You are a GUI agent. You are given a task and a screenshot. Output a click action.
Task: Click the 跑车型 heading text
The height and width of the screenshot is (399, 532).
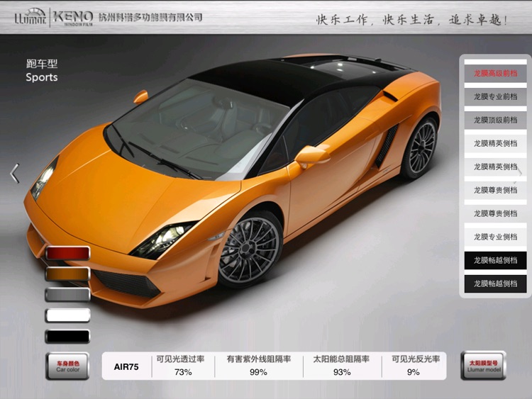(x=42, y=63)
